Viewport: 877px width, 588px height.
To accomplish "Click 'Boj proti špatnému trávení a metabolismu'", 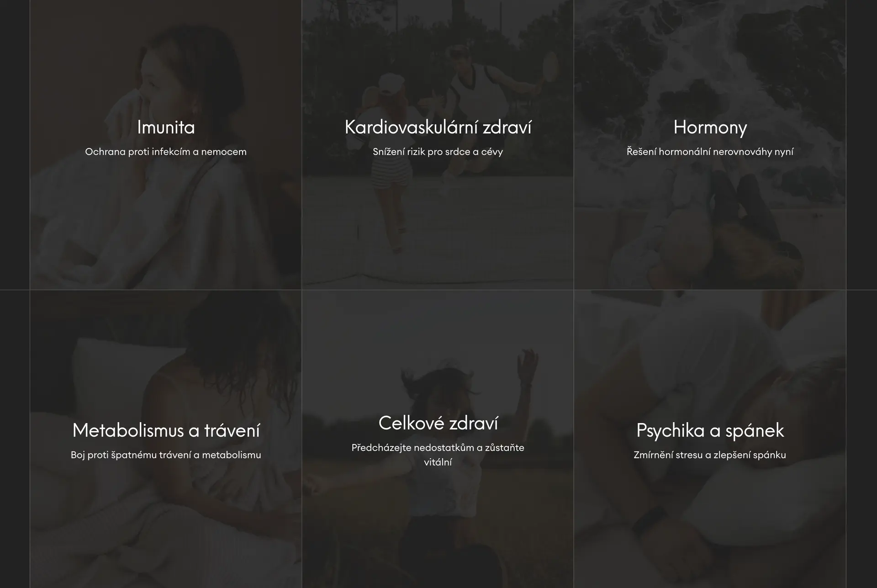I will tap(166, 455).
